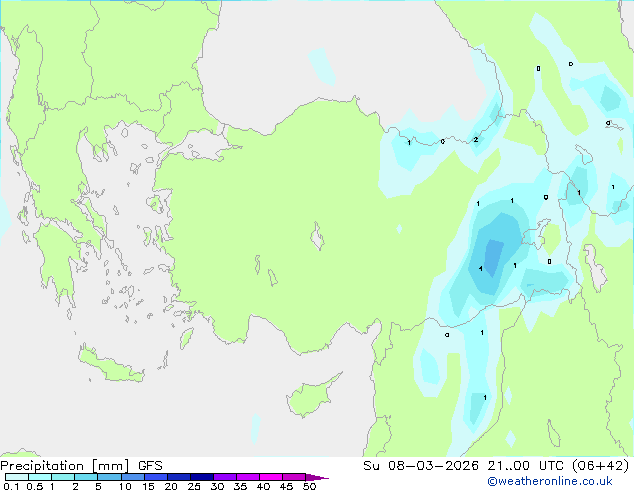Click the weatheronline.co.uk copyright link

click(550, 481)
